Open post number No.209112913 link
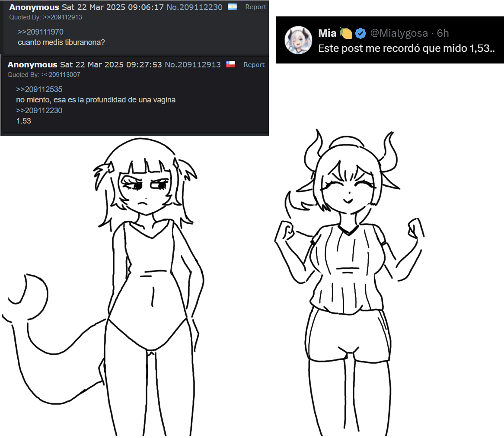 (193, 64)
